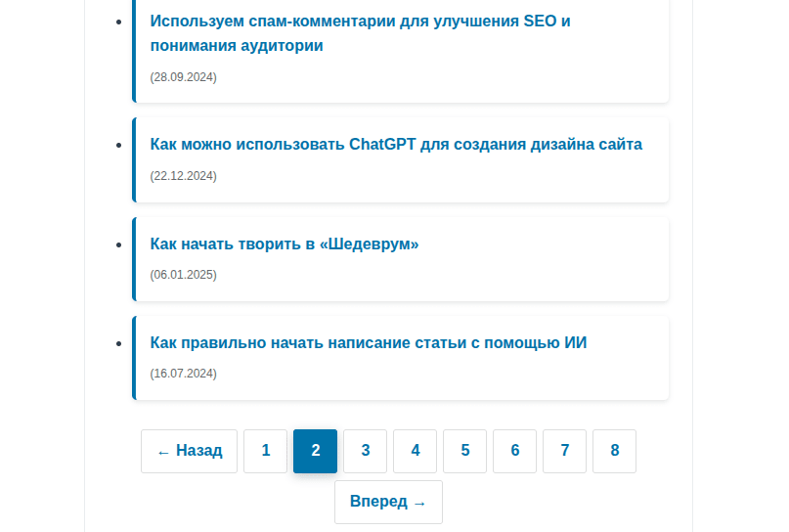789x532 pixels.
Task: Click the active page 2 button
Action: [315, 451]
